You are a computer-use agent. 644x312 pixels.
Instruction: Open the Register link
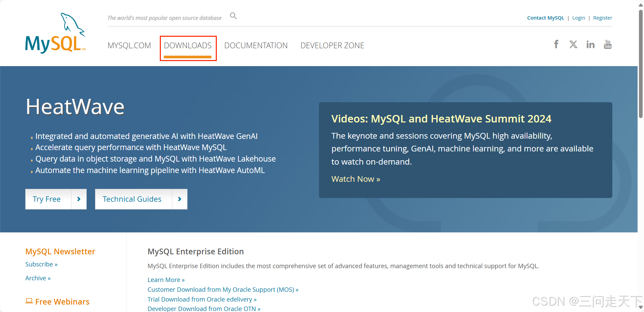pos(603,18)
